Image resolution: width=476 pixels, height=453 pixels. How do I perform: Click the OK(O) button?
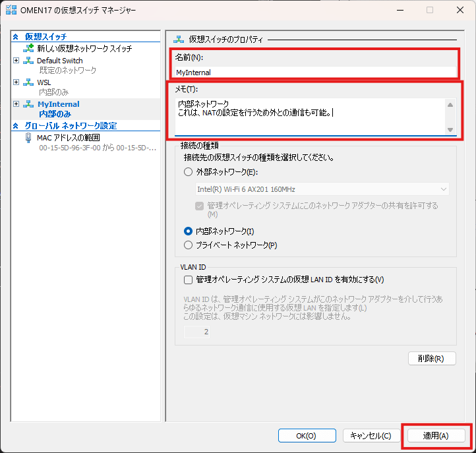307,436
